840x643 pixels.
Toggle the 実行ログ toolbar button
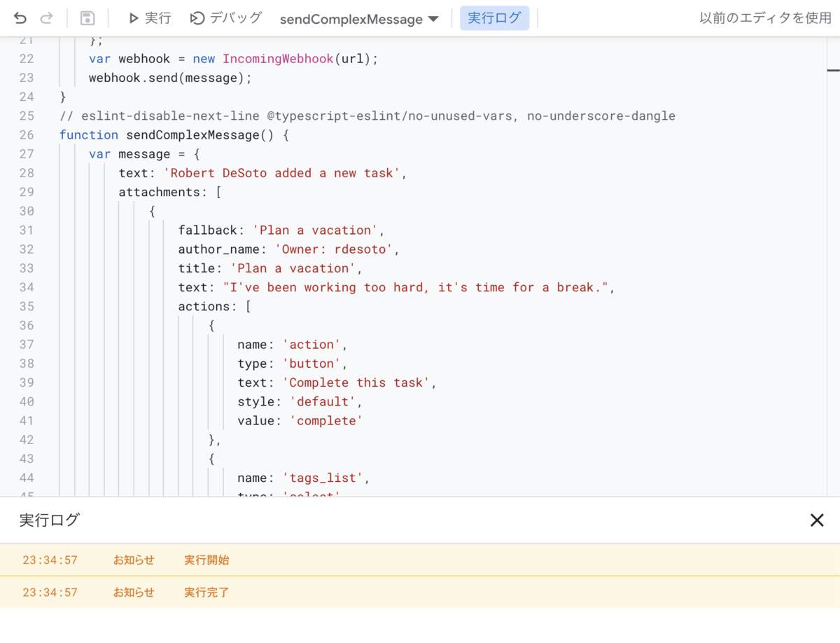point(494,18)
